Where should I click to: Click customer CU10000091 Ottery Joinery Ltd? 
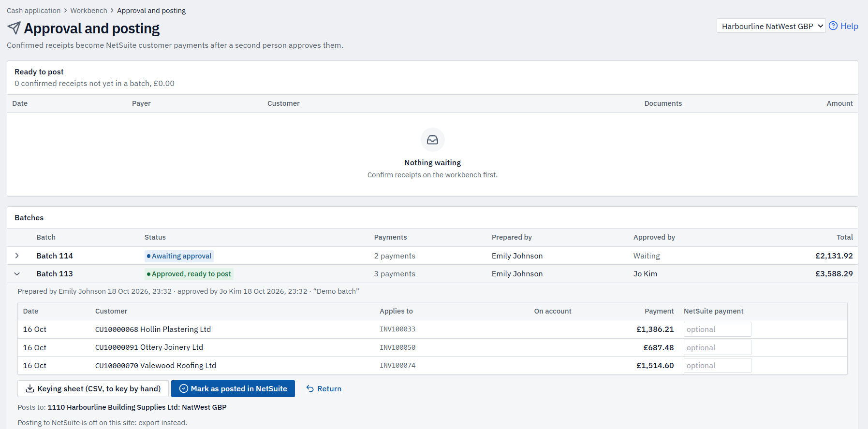149,347
